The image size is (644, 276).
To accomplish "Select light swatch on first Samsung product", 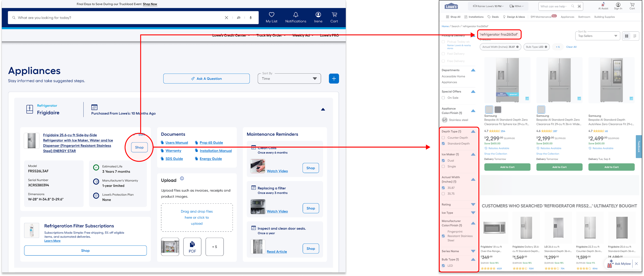I will coord(489,110).
